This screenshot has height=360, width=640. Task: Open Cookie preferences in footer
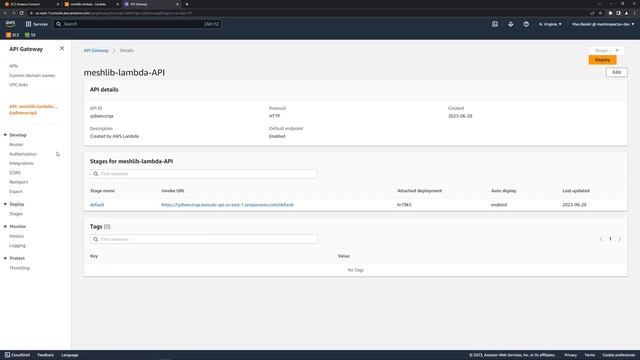pyautogui.click(x=618, y=355)
